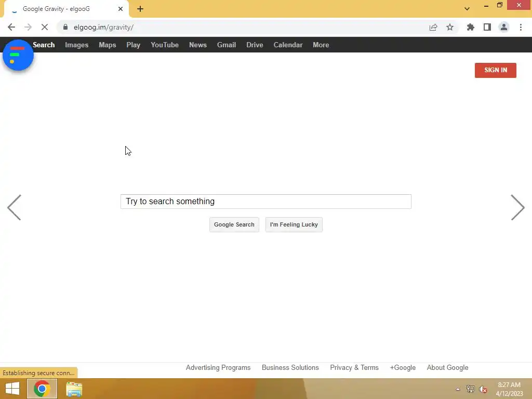The image size is (532, 399).
Task: Click the network icon in system tray
Action: point(470,389)
